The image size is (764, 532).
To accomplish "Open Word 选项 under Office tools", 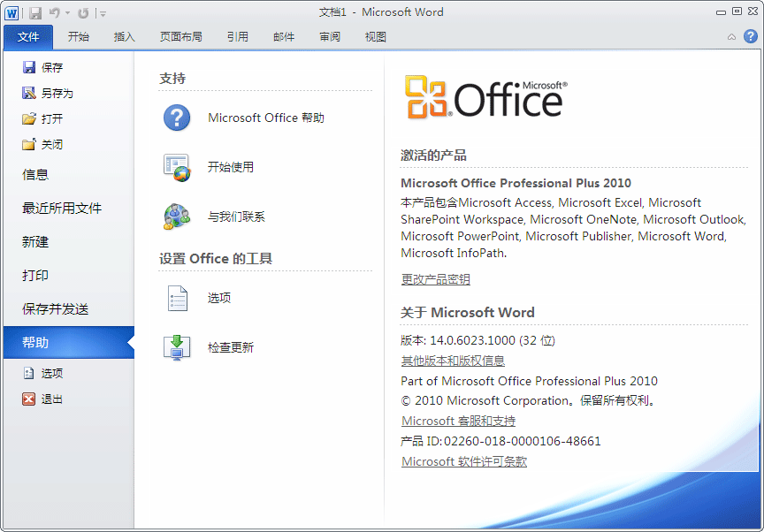I will pos(177,298).
